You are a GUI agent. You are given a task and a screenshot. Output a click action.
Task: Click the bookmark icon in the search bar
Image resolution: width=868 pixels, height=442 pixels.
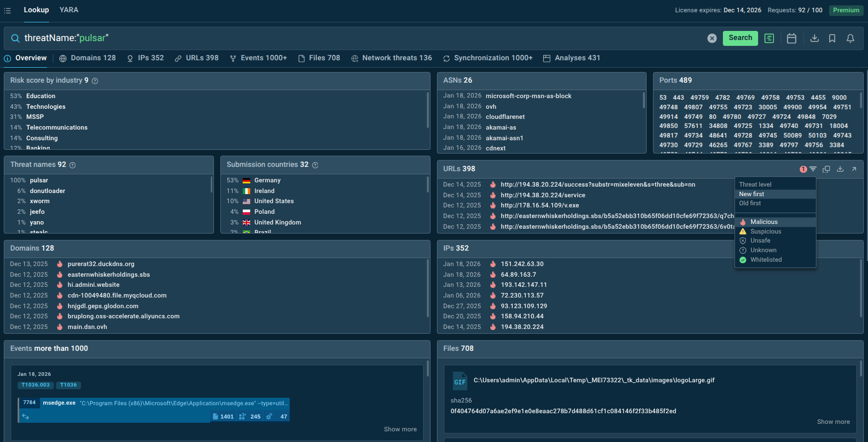click(x=832, y=38)
